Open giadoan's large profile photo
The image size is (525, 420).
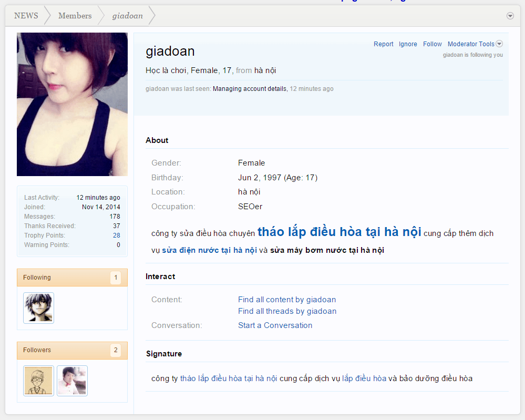[72, 104]
